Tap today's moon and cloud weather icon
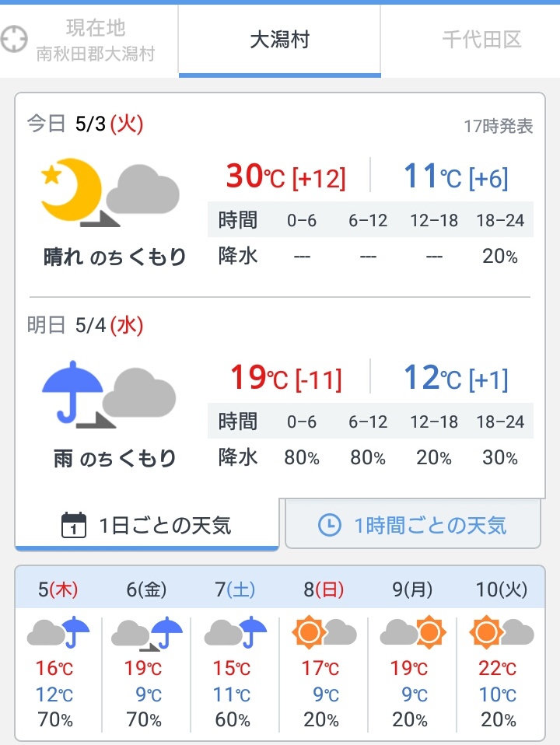This screenshot has width=560, height=745. (x=110, y=192)
